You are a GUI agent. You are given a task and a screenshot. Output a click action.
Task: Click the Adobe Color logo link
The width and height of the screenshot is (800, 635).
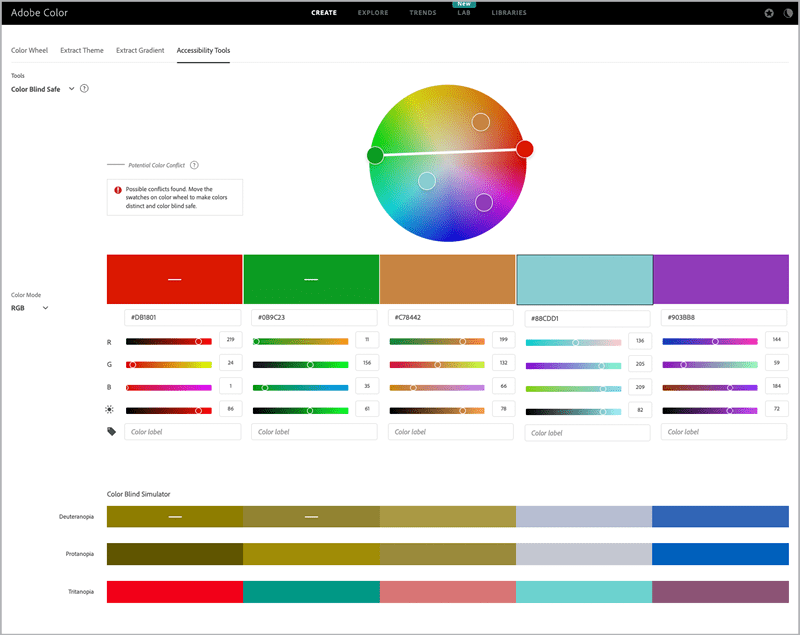point(39,13)
